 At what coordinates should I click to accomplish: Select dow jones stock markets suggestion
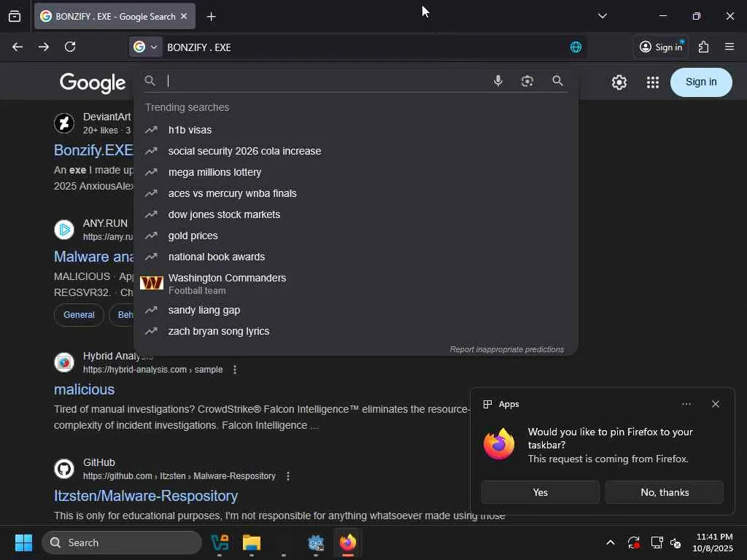coord(356,215)
